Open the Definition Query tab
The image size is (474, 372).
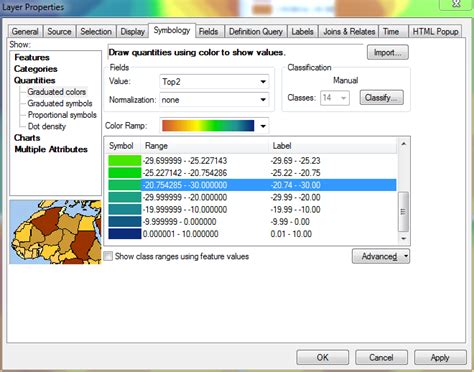click(256, 32)
